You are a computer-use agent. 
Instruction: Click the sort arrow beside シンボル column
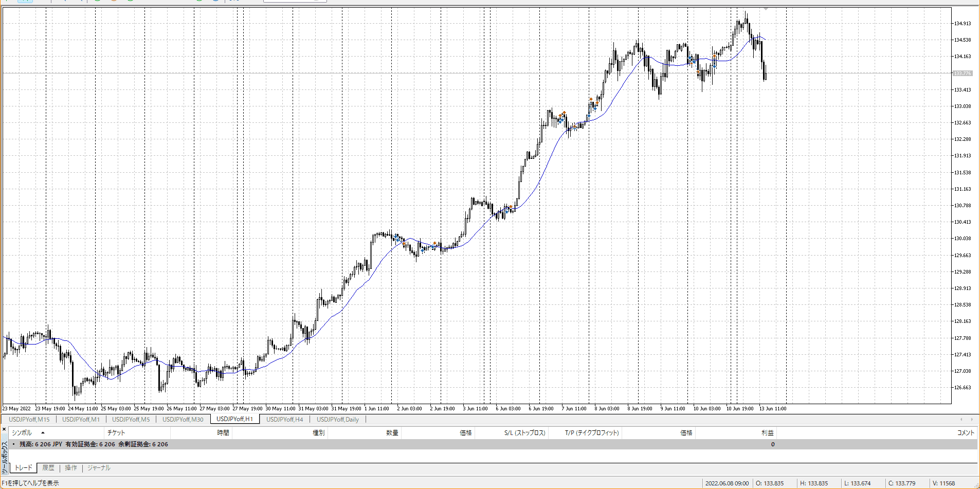(x=43, y=433)
